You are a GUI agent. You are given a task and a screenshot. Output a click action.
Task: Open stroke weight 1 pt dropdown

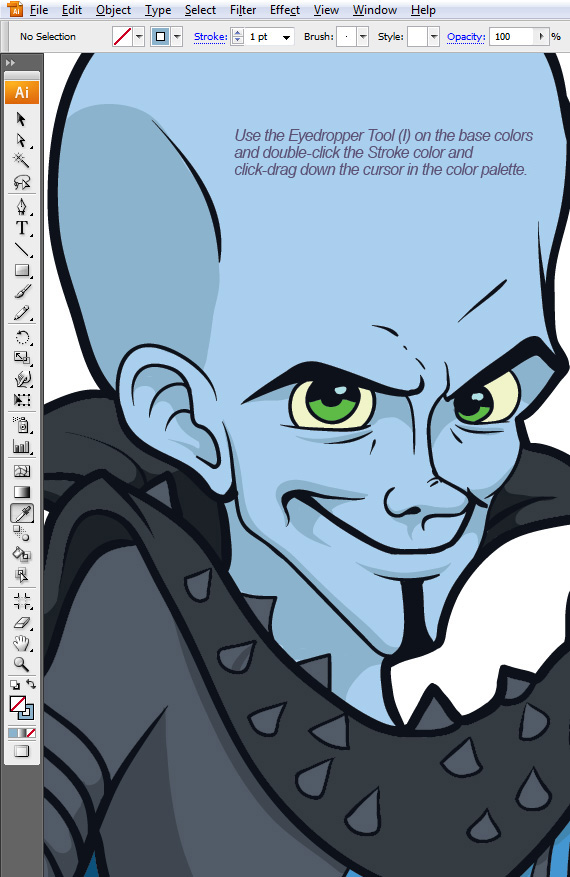tap(286, 37)
